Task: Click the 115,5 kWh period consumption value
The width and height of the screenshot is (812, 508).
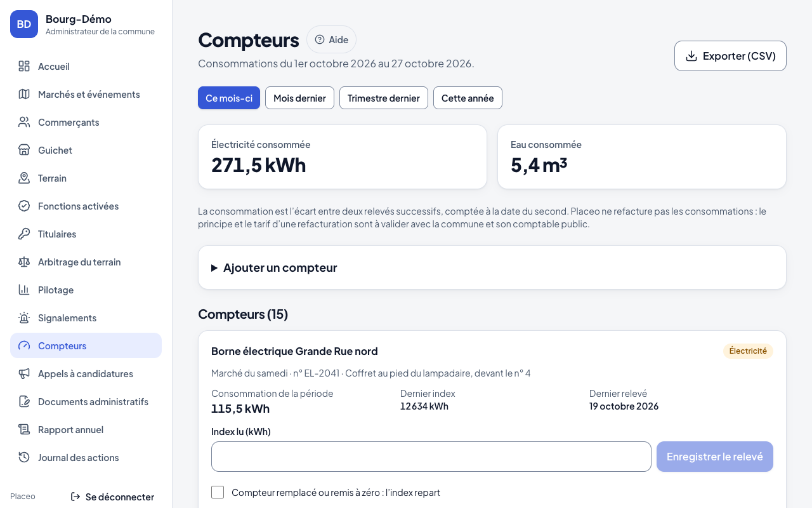Action: pyautogui.click(x=240, y=408)
